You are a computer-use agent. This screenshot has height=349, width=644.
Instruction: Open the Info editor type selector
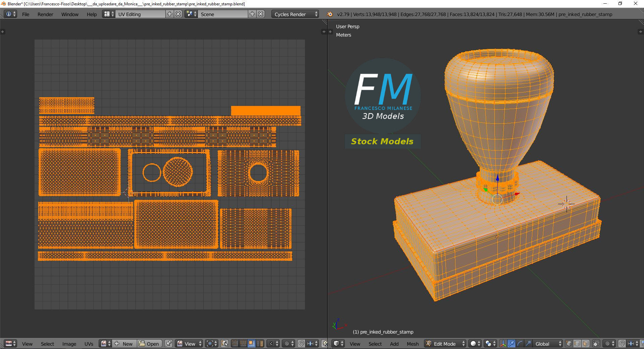tap(10, 14)
